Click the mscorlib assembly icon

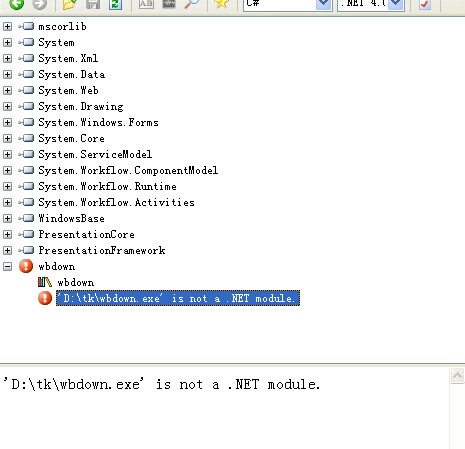[x=27, y=26]
